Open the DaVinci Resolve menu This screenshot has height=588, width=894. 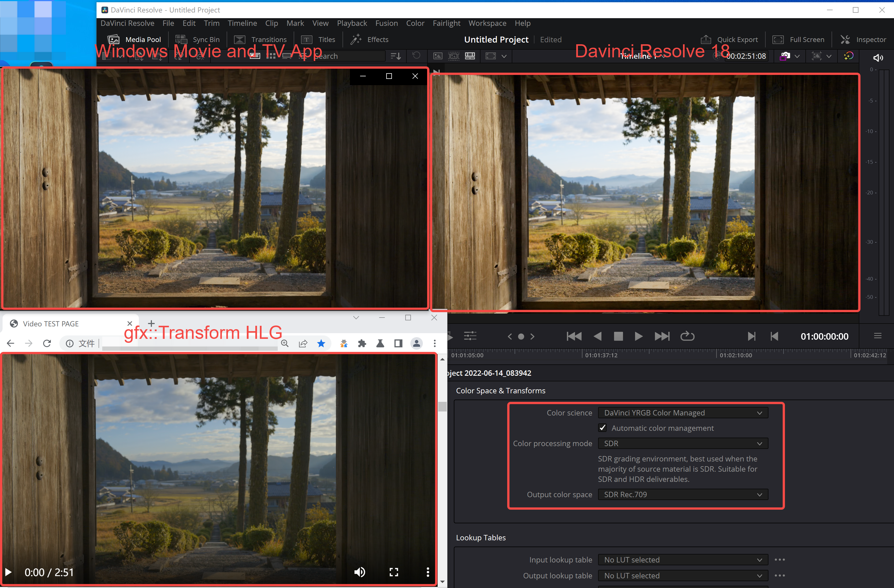127,23
